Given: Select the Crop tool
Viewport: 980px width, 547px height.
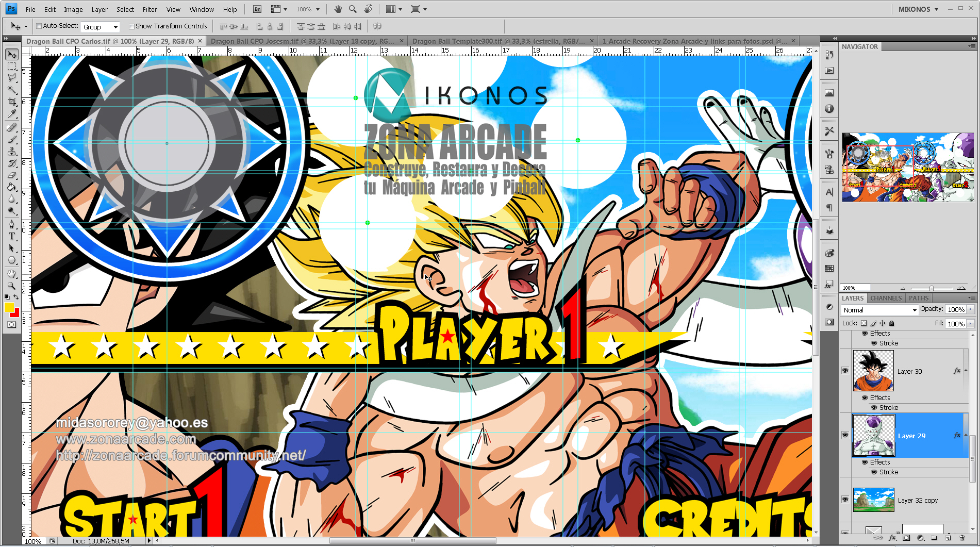Looking at the screenshot, I should (12, 102).
